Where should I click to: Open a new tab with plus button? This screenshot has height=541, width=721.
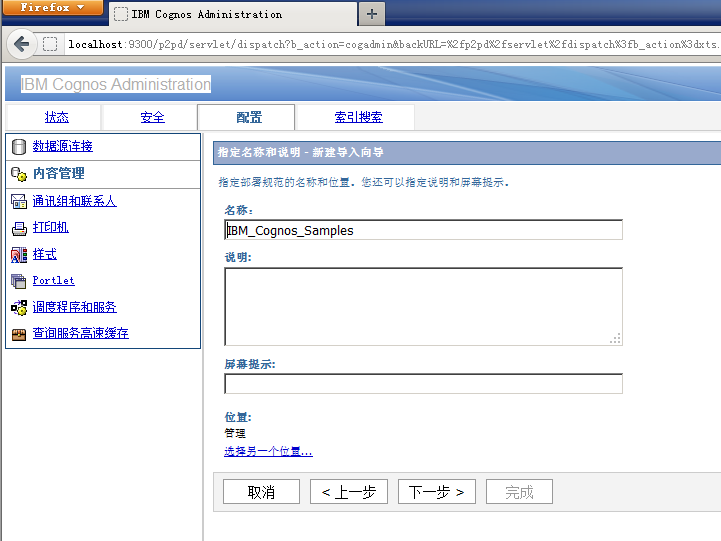click(x=372, y=14)
